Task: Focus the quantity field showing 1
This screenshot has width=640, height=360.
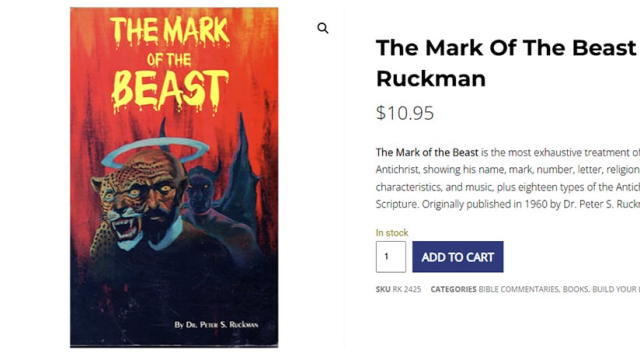Action: coord(391,257)
